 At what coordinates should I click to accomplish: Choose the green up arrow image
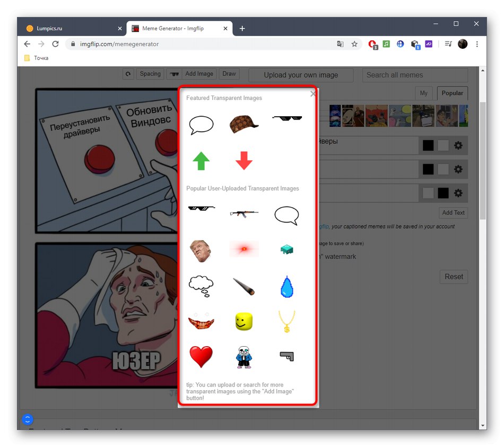[x=201, y=161]
